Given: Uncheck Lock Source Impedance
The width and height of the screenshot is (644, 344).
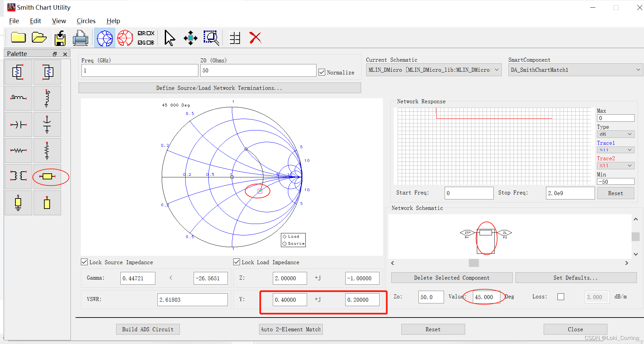Looking at the screenshot, I should click(x=84, y=262).
